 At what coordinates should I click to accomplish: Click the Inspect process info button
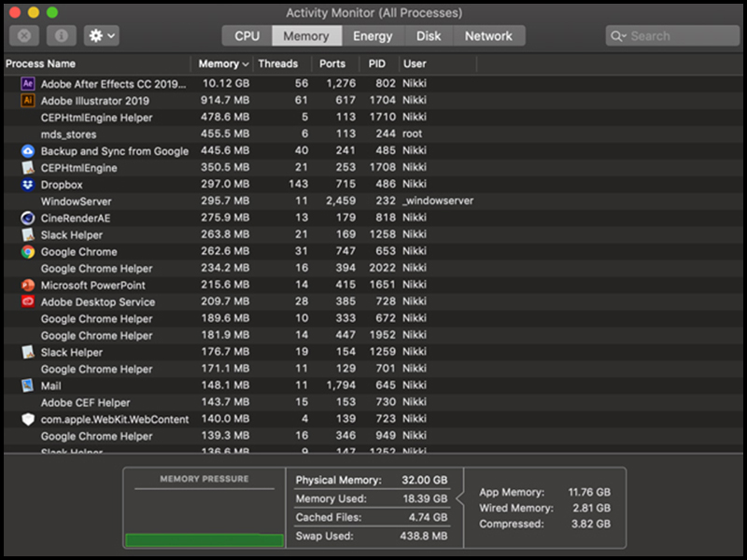[x=62, y=35]
